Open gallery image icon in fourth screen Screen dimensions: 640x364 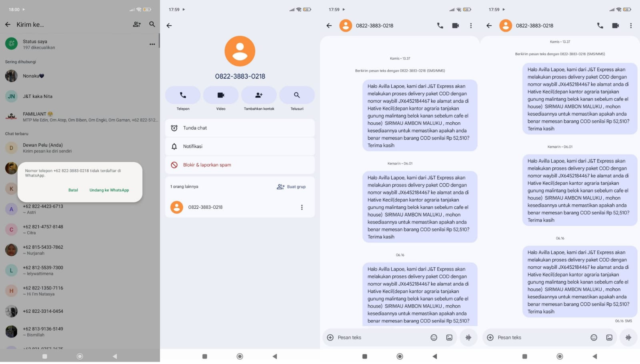[x=609, y=338]
